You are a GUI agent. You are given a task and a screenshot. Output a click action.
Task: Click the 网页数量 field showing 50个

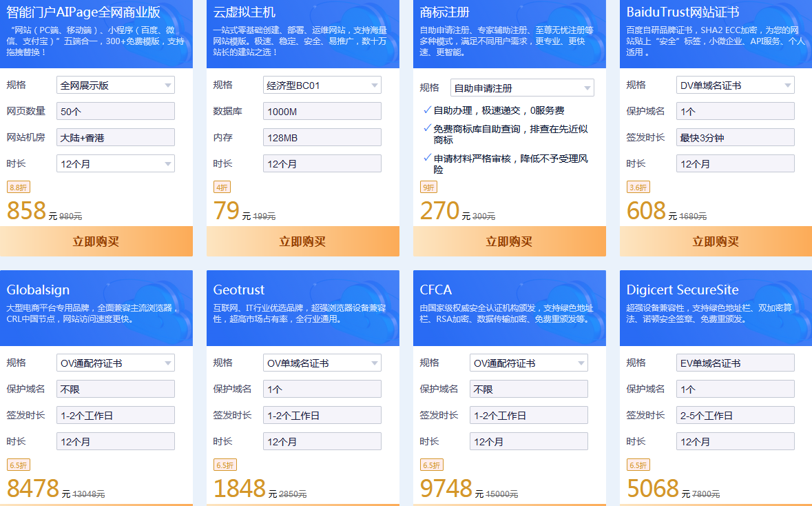pos(116,112)
